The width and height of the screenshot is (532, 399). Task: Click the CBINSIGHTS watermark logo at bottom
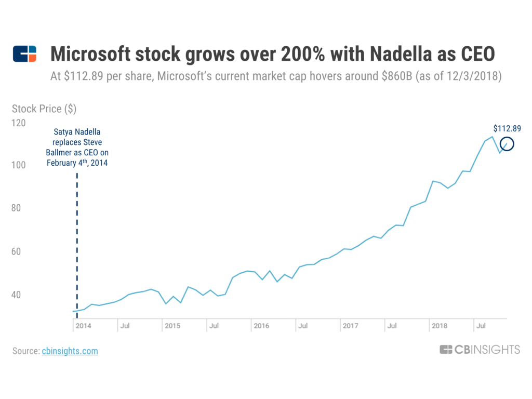(x=480, y=350)
